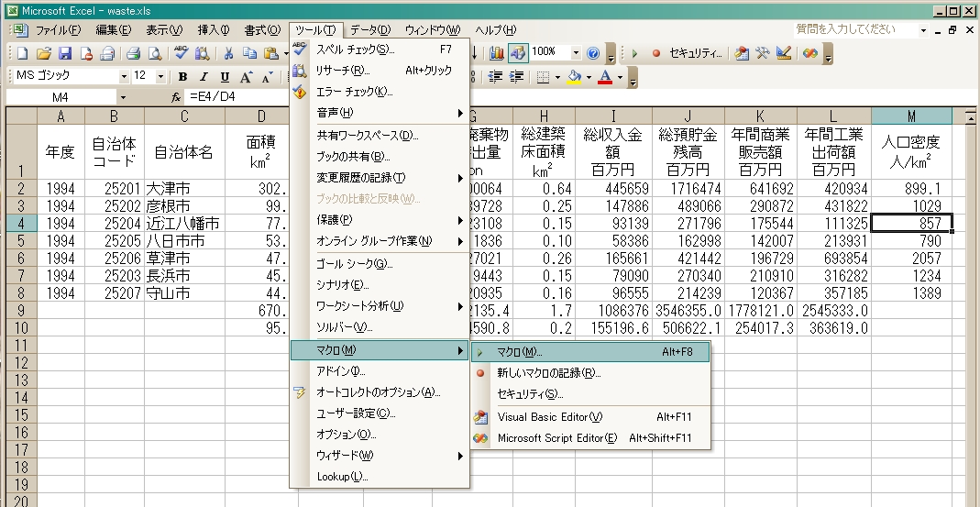
Task: Click the Increase Font Size icon
Action: (x=247, y=77)
